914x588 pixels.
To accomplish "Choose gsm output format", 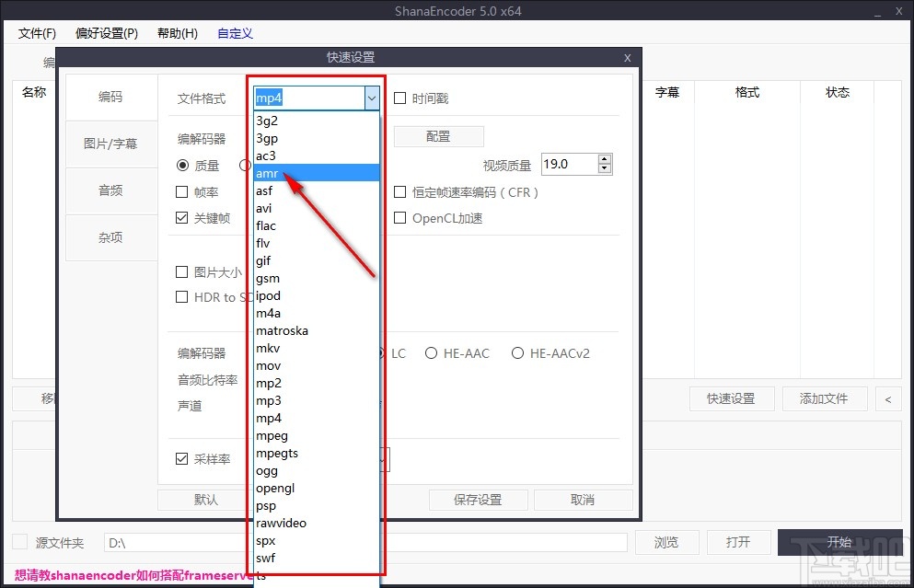I will (317, 278).
